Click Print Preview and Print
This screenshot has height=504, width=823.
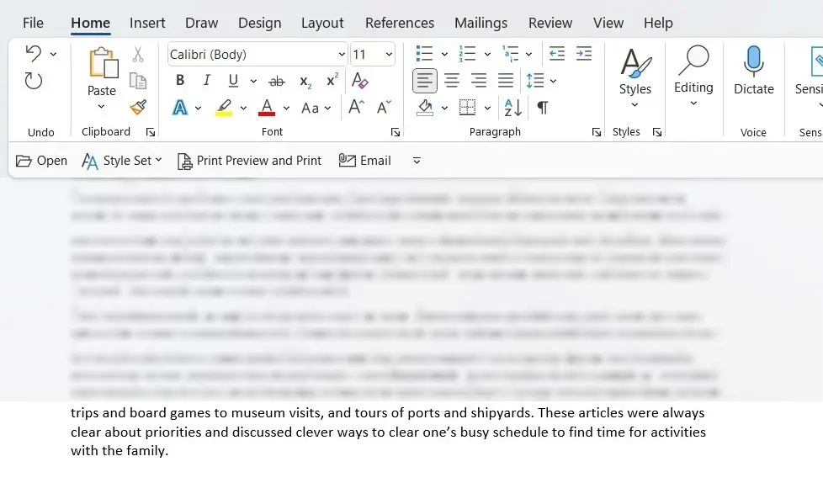[x=249, y=160]
